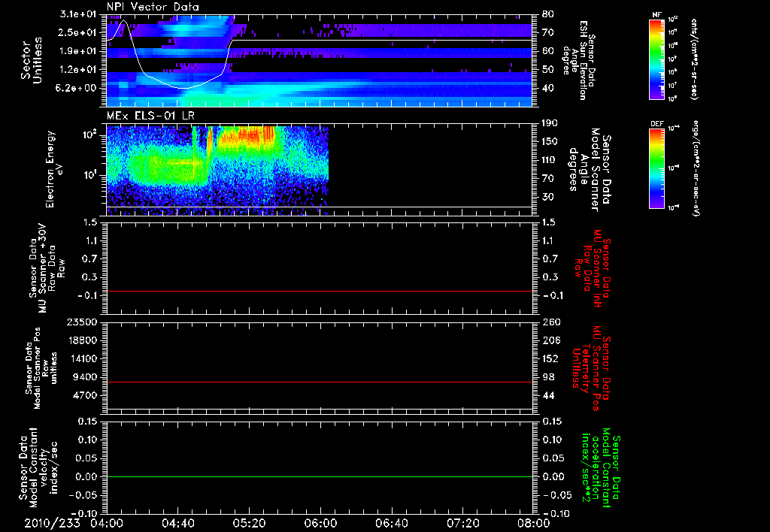Click the 10⁷ tick on NF color bar
Screen dimensions: 770x532
[x=673, y=86]
